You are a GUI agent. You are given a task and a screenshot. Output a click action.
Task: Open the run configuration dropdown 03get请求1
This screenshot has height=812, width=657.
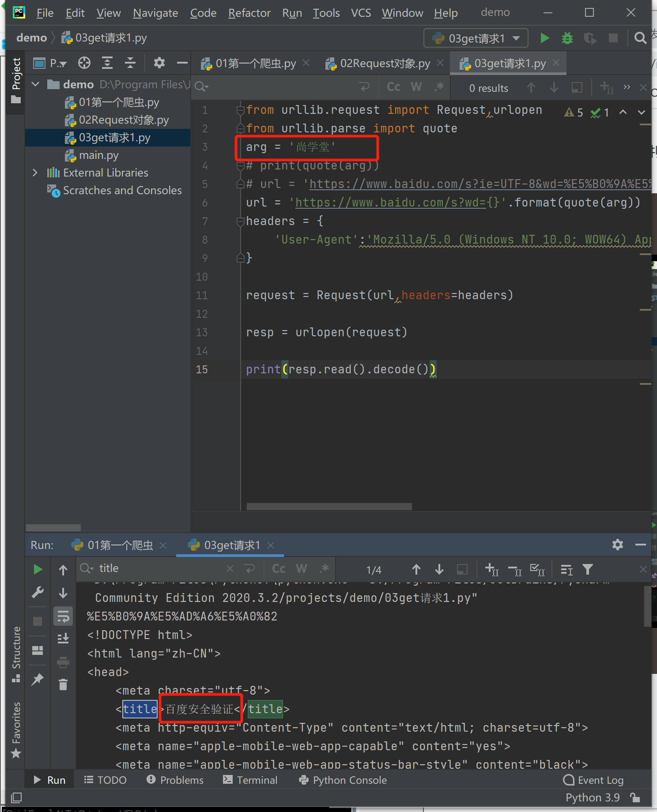tap(476, 38)
